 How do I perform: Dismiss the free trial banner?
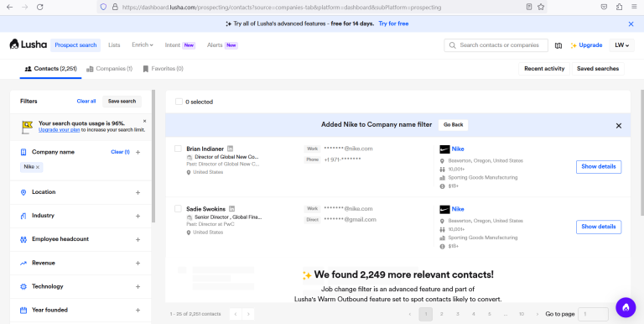631,24
